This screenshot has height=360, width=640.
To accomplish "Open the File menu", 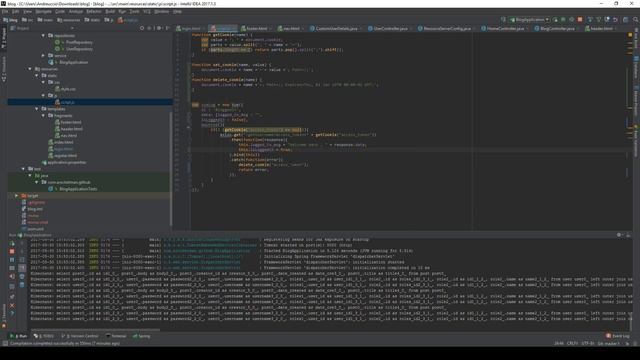I will (5, 11).
